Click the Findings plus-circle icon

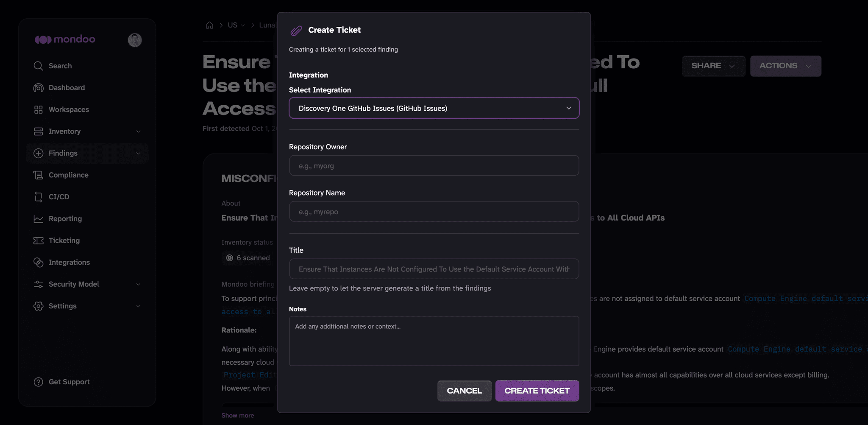pos(38,153)
